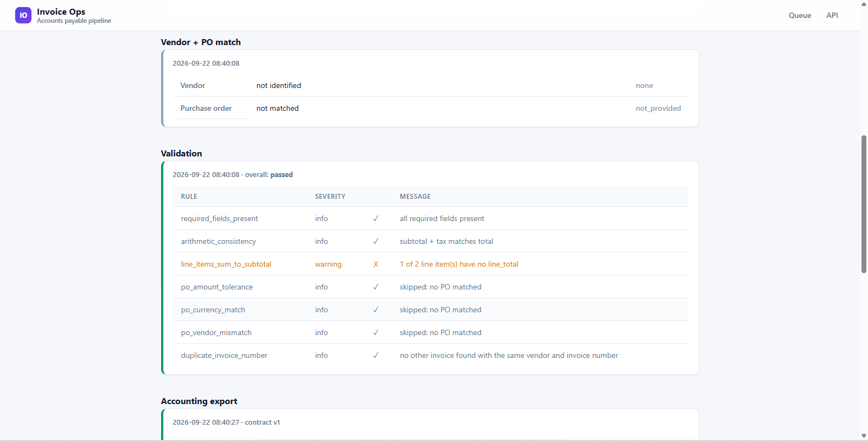Screen dimensions: 868x441
Task: Click the Vendor + PO match section heading
Action: click(201, 42)
